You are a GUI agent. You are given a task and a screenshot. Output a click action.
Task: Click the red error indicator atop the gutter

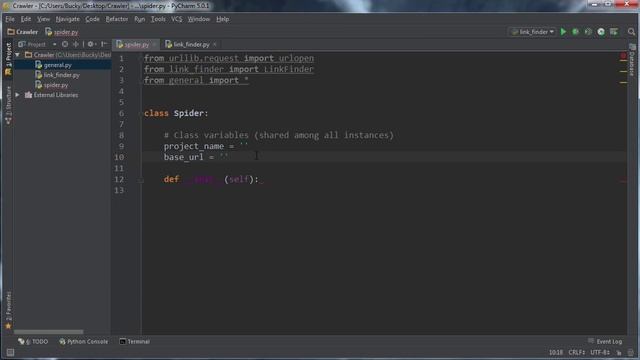point(623,56)
